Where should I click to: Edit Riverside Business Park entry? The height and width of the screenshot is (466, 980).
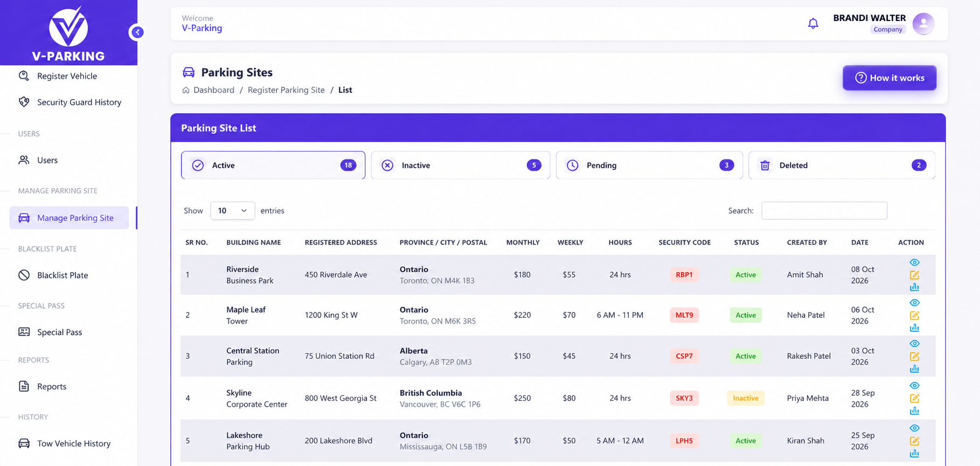(x=914, y=275)
